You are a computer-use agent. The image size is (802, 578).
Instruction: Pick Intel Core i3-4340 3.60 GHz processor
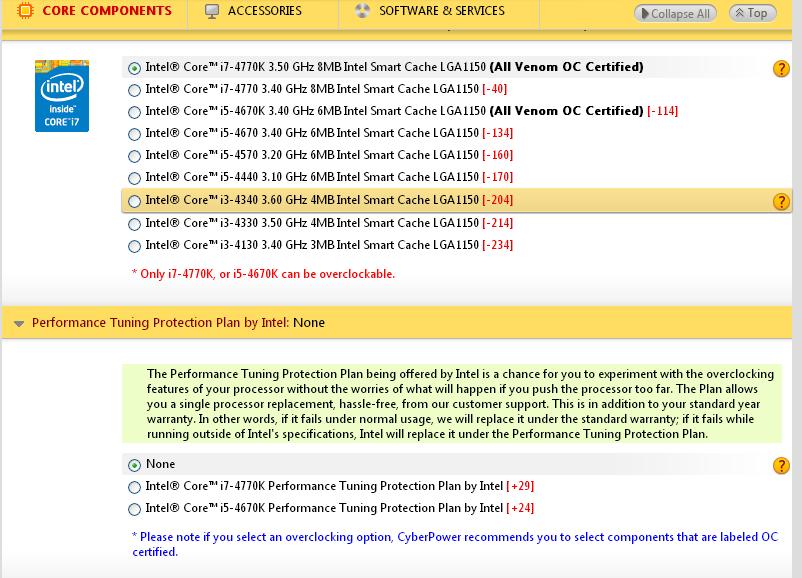[x=135, y=202]
